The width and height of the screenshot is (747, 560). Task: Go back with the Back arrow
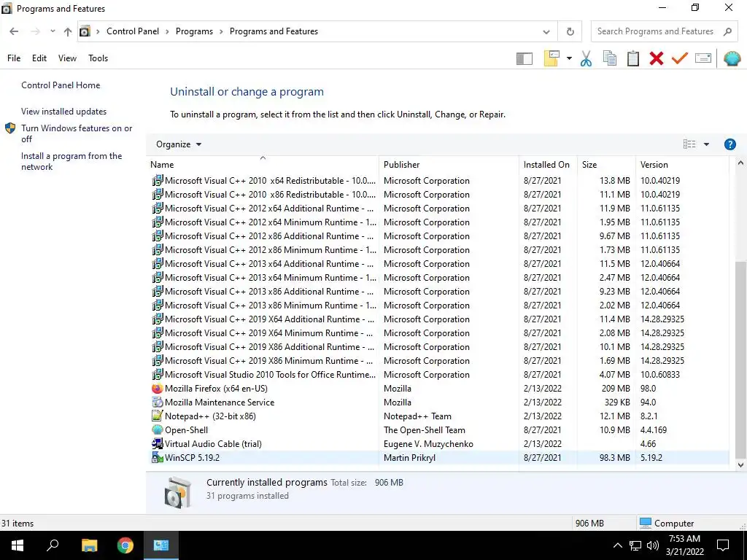click(x=14, y=31)
